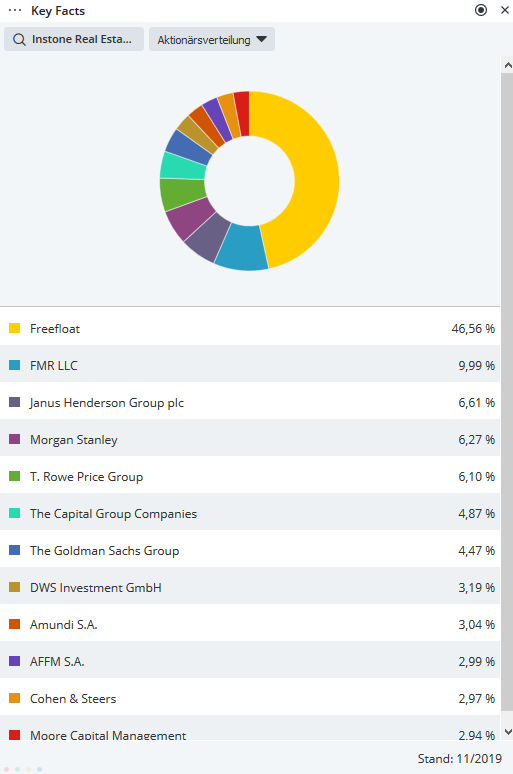Screen dimensions: 513x774
Task: Select the Cohen & Steers label
Action: [73, 699]
